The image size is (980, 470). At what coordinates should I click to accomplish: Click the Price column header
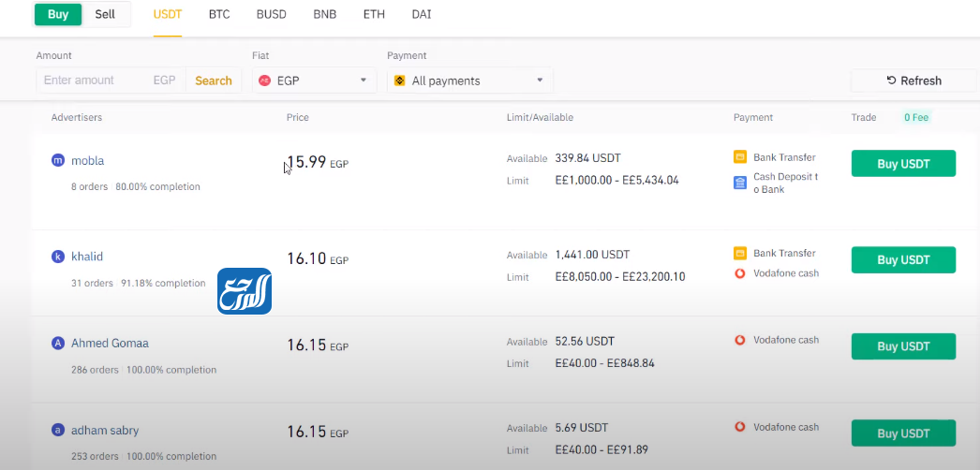[298, 117]
